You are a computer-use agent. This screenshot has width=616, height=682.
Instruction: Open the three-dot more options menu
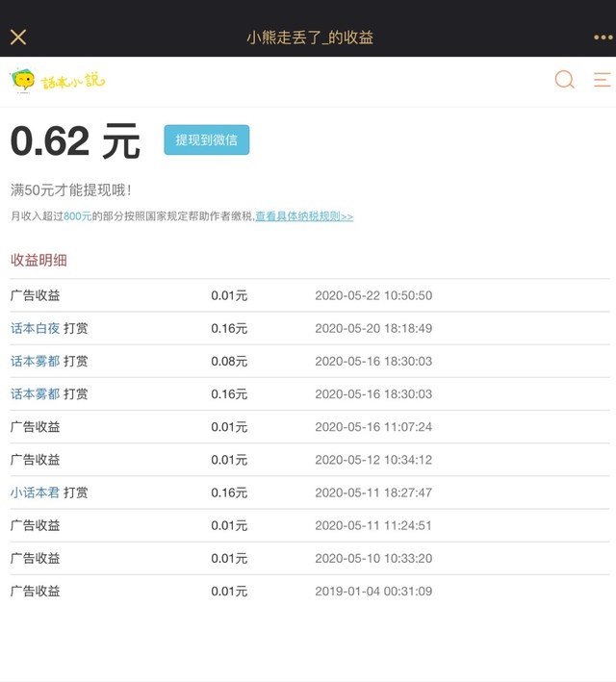603,38
